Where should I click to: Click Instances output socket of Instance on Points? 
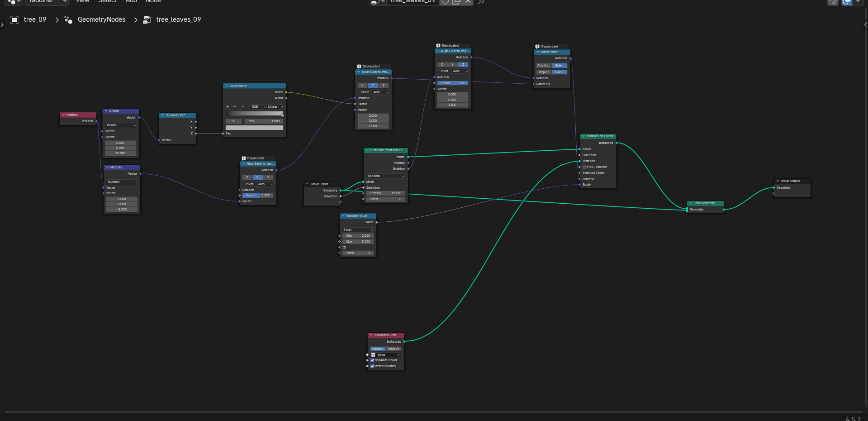(617, 143)
